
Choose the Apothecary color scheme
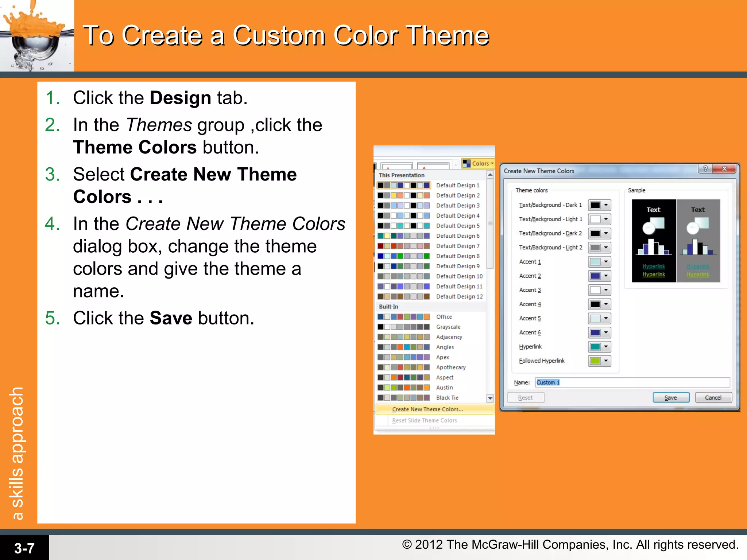[450, 367]
